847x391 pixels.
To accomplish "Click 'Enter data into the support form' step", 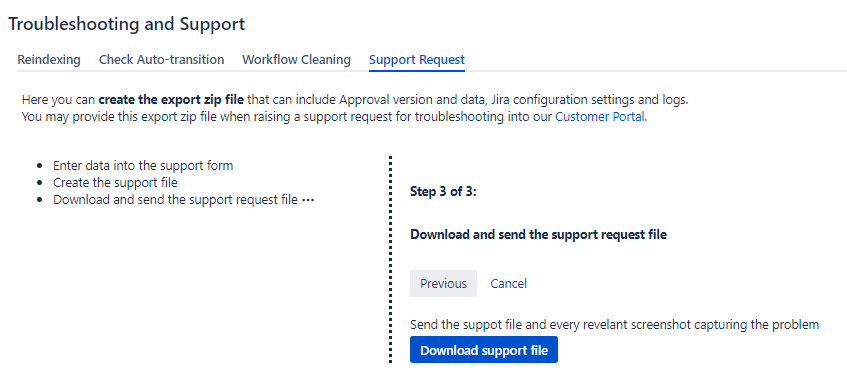I will click(143, 166).
